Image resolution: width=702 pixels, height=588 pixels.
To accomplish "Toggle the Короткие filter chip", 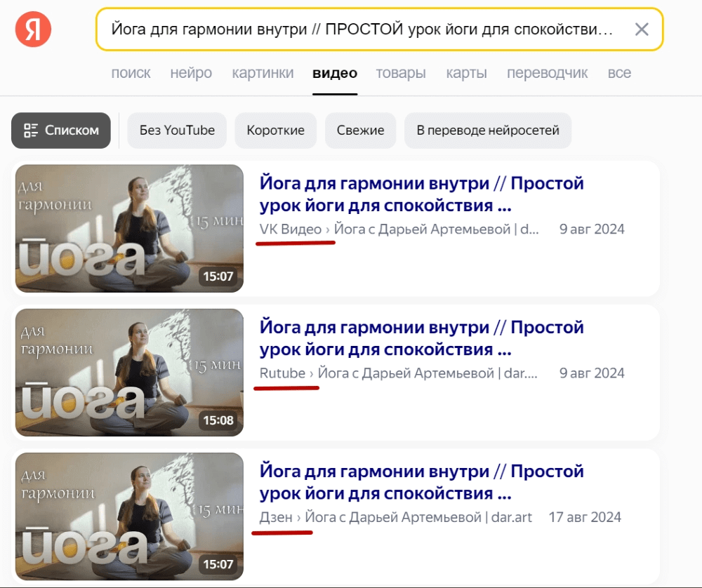I will point(275,131).
